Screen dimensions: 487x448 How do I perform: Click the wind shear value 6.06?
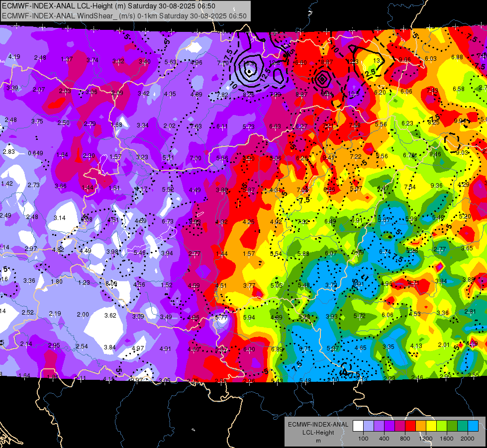click(x=388, y=315)
